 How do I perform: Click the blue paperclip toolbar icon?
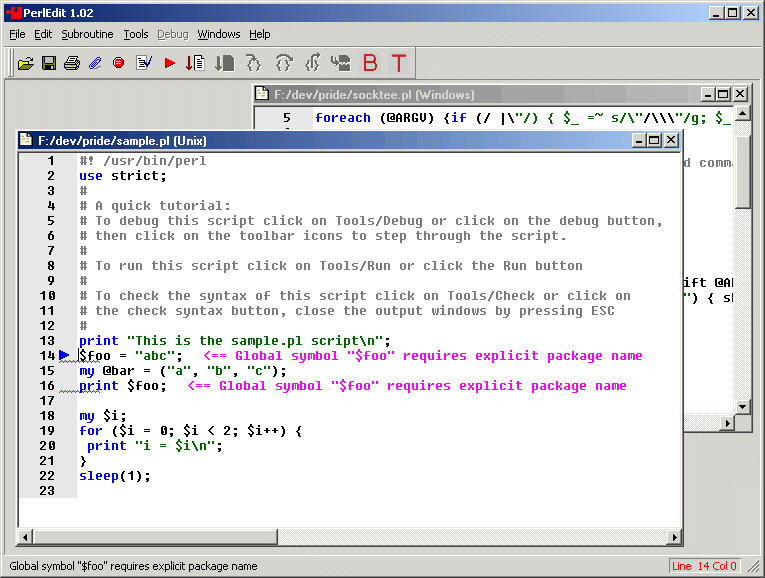tap(95, 63)
